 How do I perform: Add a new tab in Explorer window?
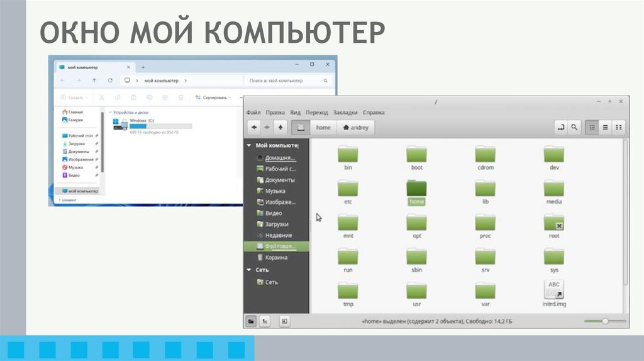click(143, 67)
